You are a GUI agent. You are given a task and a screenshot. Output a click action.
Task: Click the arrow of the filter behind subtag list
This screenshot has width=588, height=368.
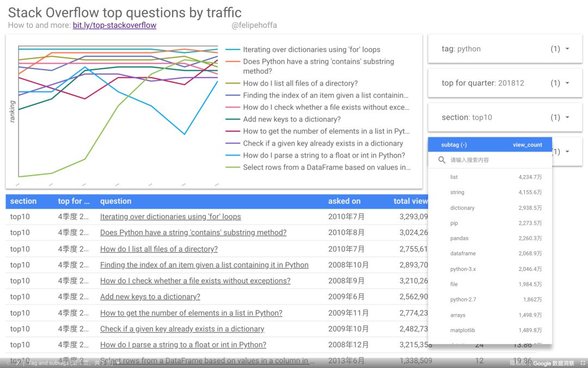tap(567, 152)
